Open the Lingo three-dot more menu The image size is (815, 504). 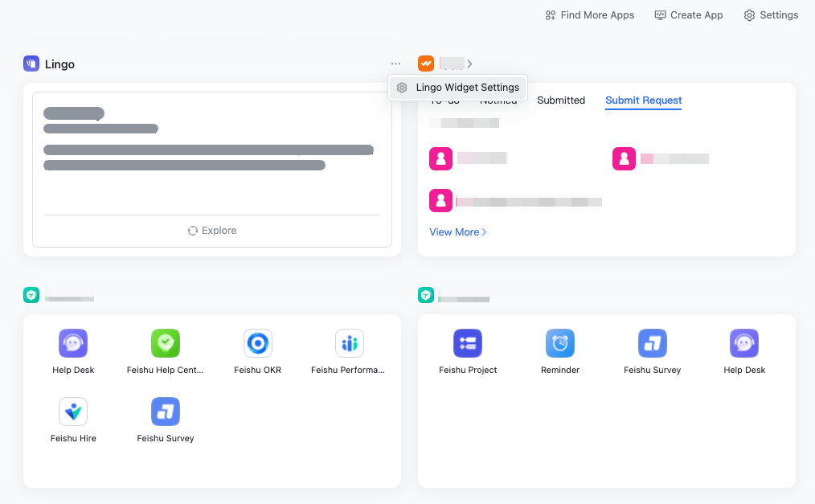click(395, 64)
